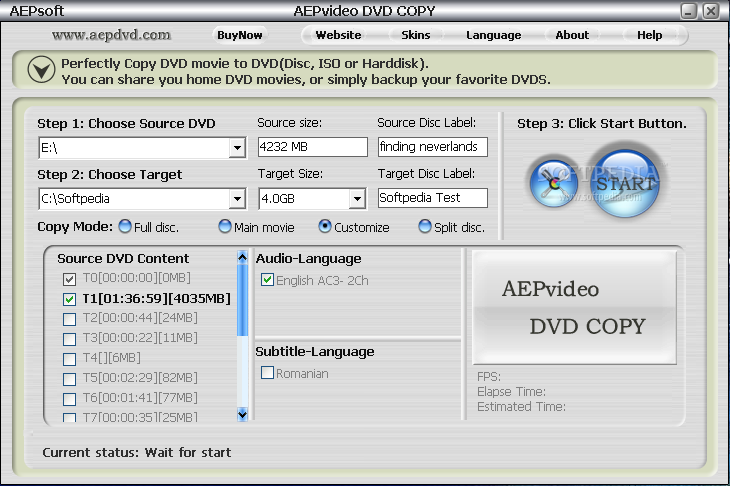Image resolution: width=730 pixels, height=486 pixels.
Task: Uncheck English AC3- 2Ch audio language
Action: pos(267,280)
